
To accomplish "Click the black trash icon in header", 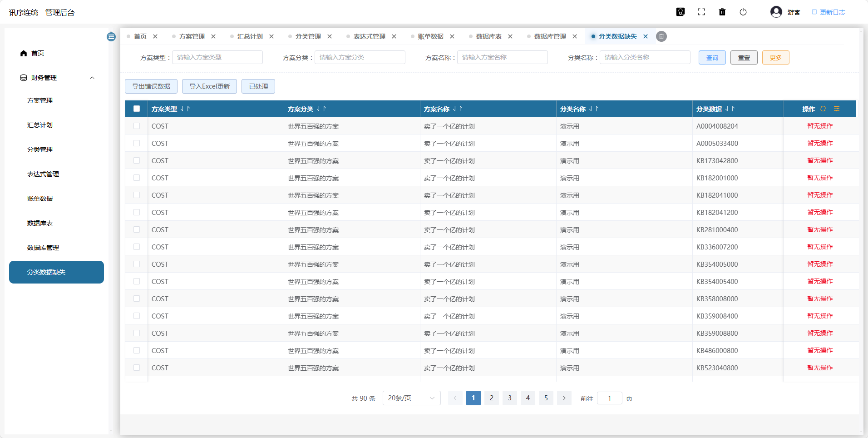I will 722,12.
